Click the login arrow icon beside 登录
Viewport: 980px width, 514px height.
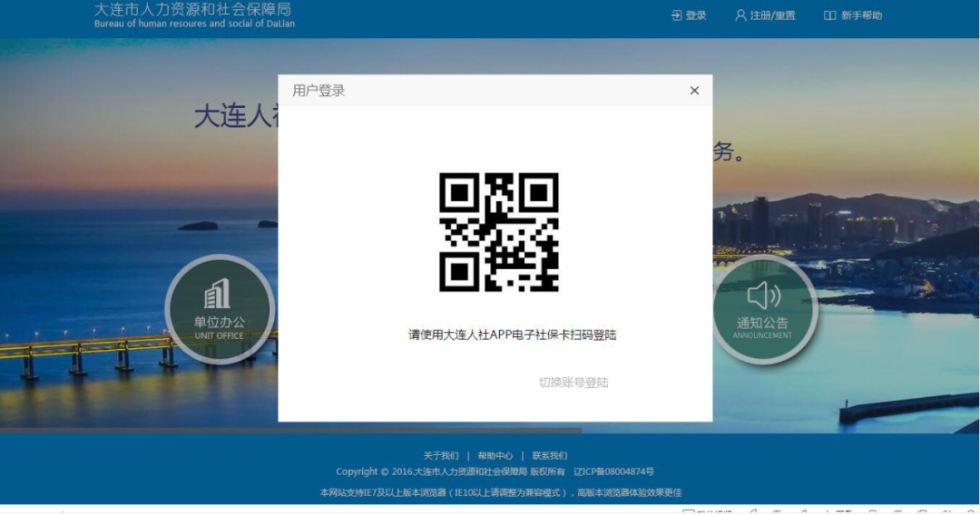click(x=676, y=15)
